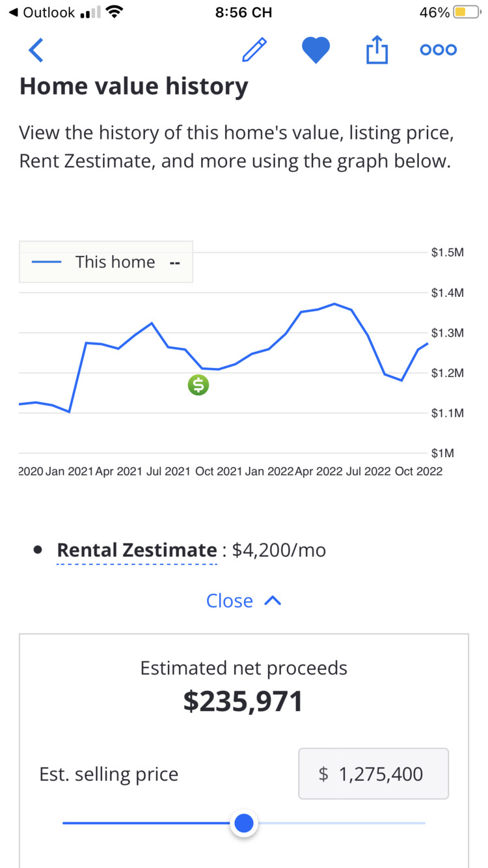488x868 pixels.
Task: Open the share sheet icon
Action: [377, 49]
